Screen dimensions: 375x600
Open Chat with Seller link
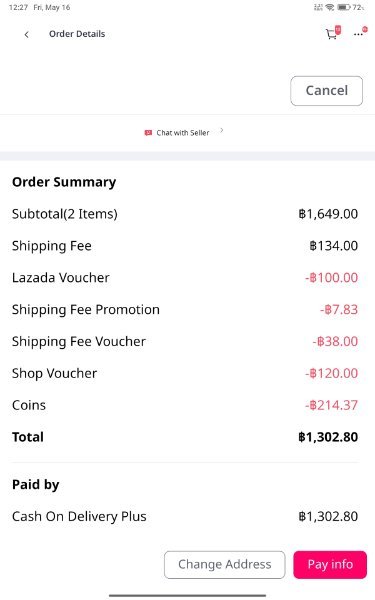(183, 133)
